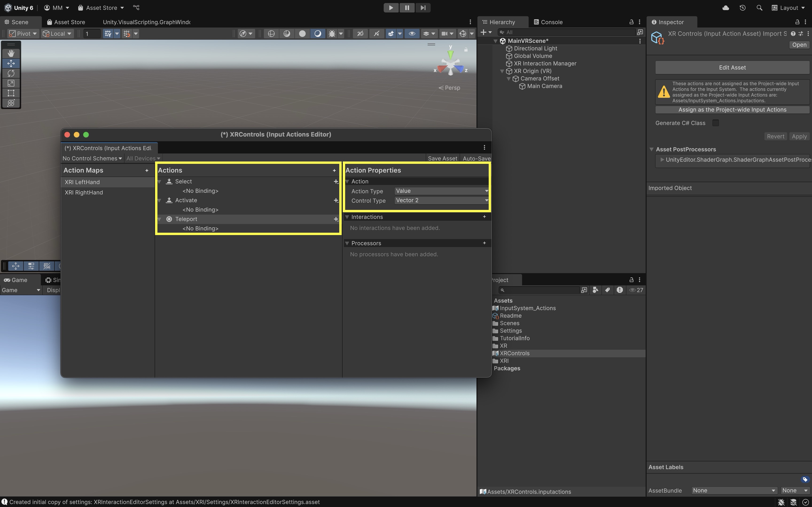This screenshot has width=812, height=507.
Task: Enable the Generate C# Class checkbox
Action: point(715,123)
